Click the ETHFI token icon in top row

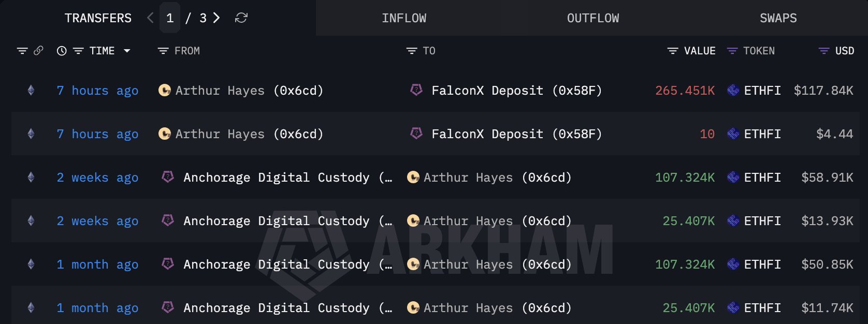(733, 91)
